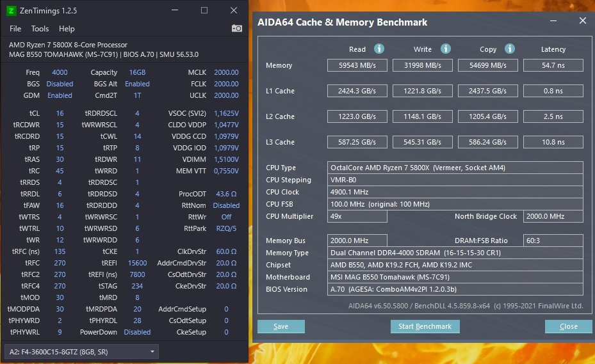Viewport: 595px width, 364px height.
Task: Click the FCLK value 2000.00
Action: coord(226,84)
